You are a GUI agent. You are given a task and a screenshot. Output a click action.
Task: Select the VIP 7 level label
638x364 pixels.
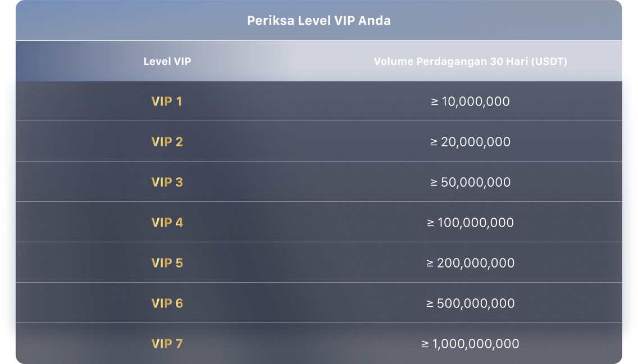167,344
